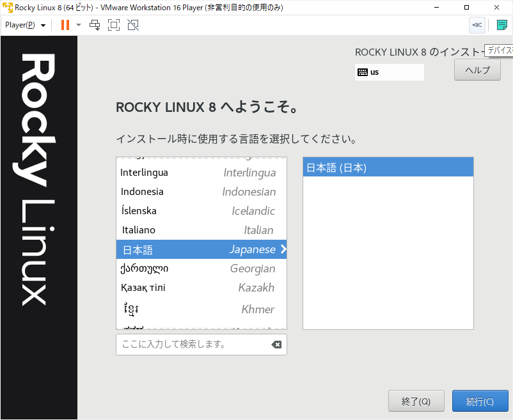Send Ctrl+Alt+Del to the virtual machine
This screenshot has height=420, width=513.
95,25
